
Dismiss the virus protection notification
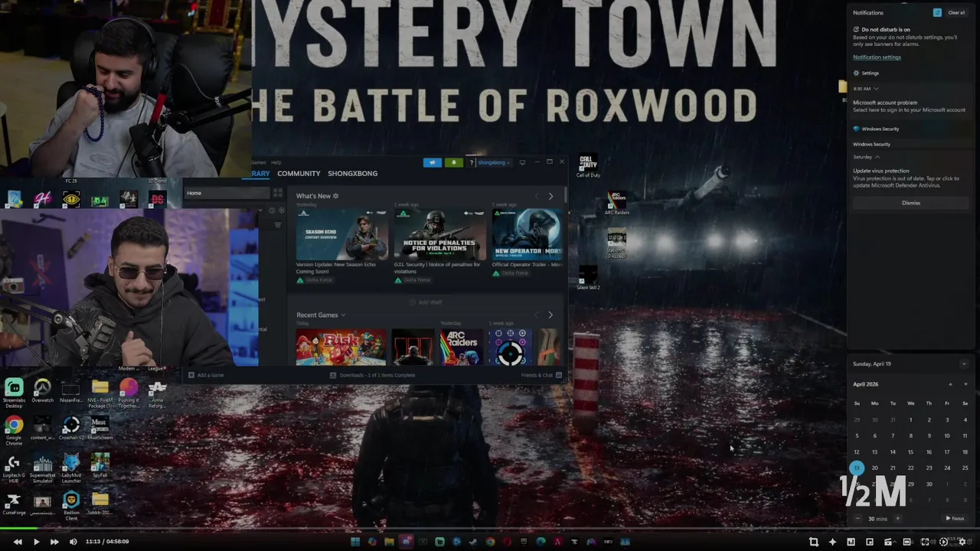tap(910, 203)
